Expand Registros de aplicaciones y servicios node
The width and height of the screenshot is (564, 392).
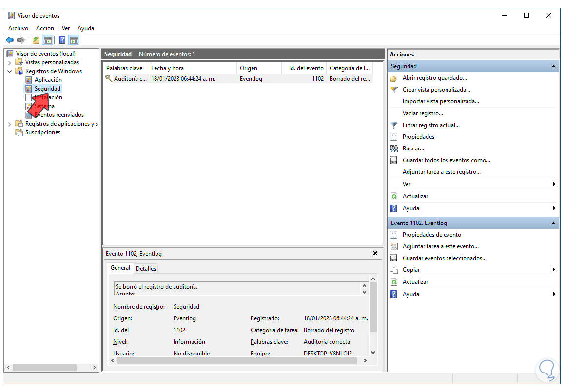click(x=9, y=124)
